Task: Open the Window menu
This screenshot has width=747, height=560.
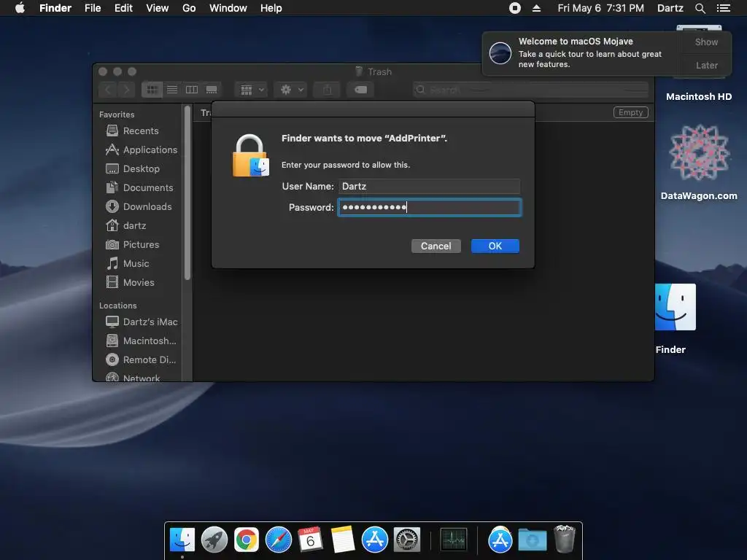Action: tap(228, 8)
